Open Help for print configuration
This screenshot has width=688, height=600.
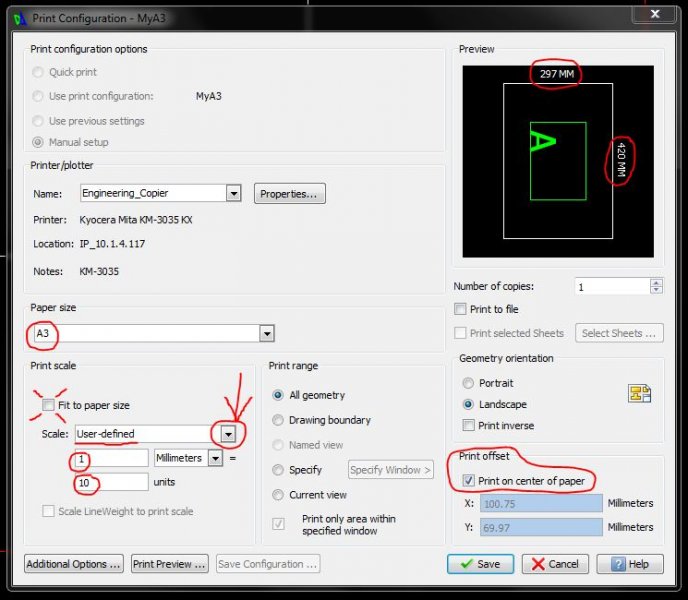click(x=630, y=564)
